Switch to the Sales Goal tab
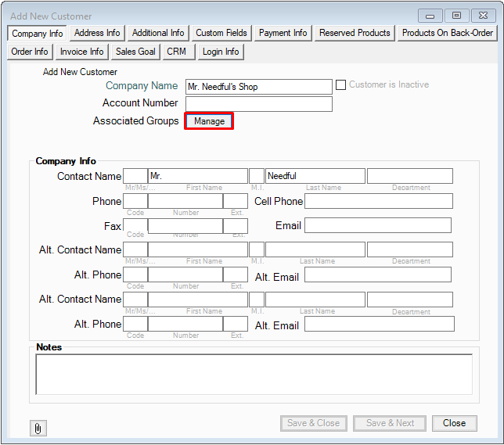Viewport: 504px width, 445px height. pyautogui.click(x=135, y=52)
